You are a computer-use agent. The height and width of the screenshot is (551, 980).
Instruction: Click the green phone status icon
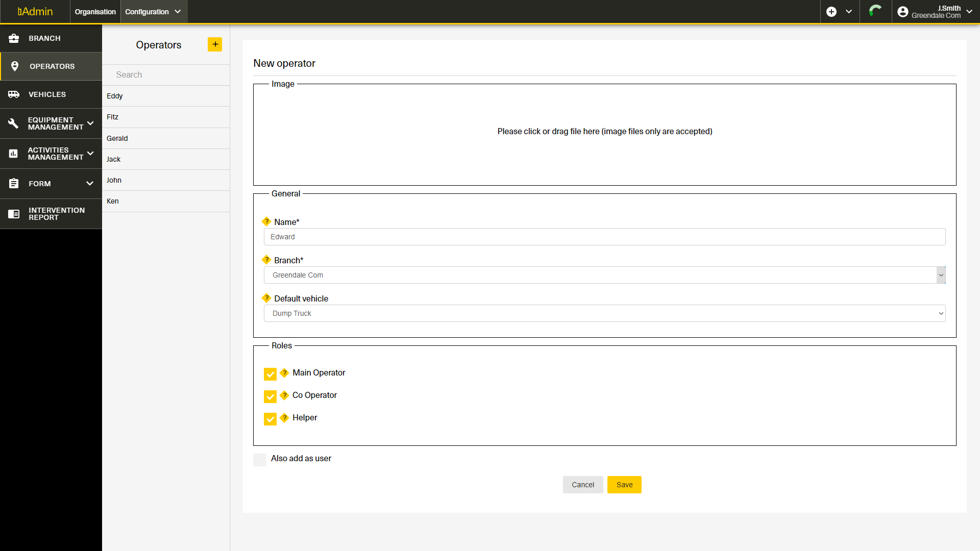click(x=875, y=11)
